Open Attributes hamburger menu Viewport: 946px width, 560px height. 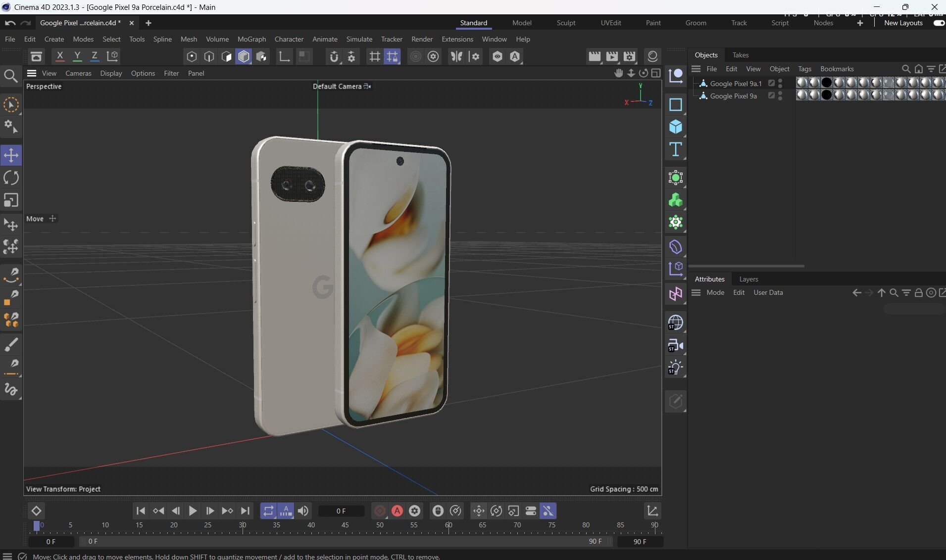696,292
